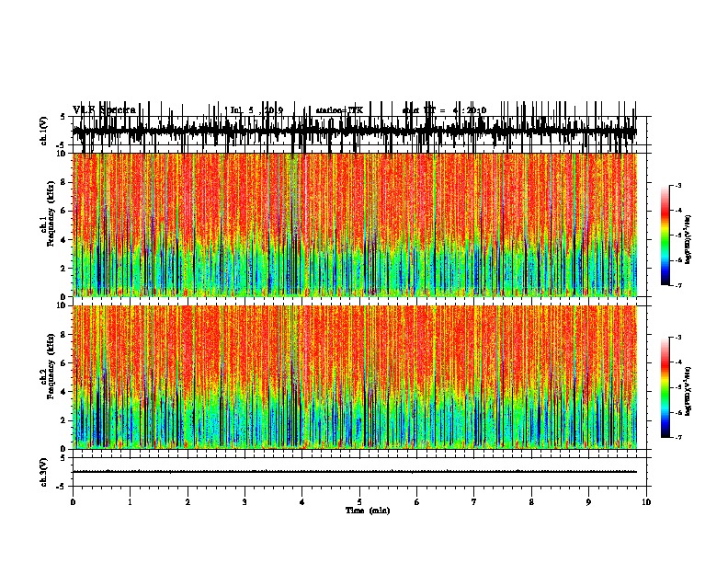This screenshot has height=563, width=728.
Task: Click the 8 kHz tick of ch.2 spectrogram
Action: tap(63, 335)
